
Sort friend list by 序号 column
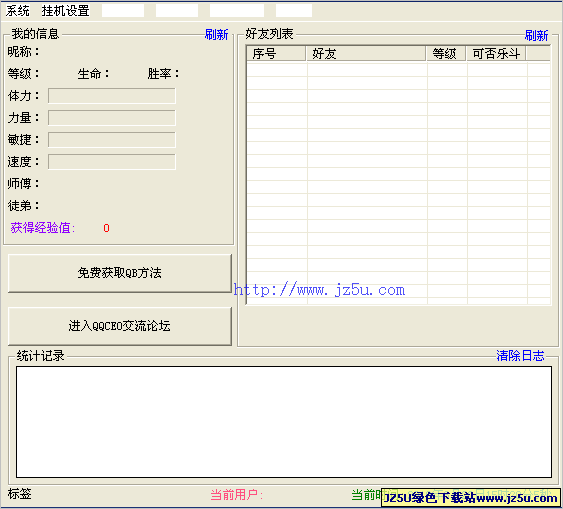click(x=276, y=54)
